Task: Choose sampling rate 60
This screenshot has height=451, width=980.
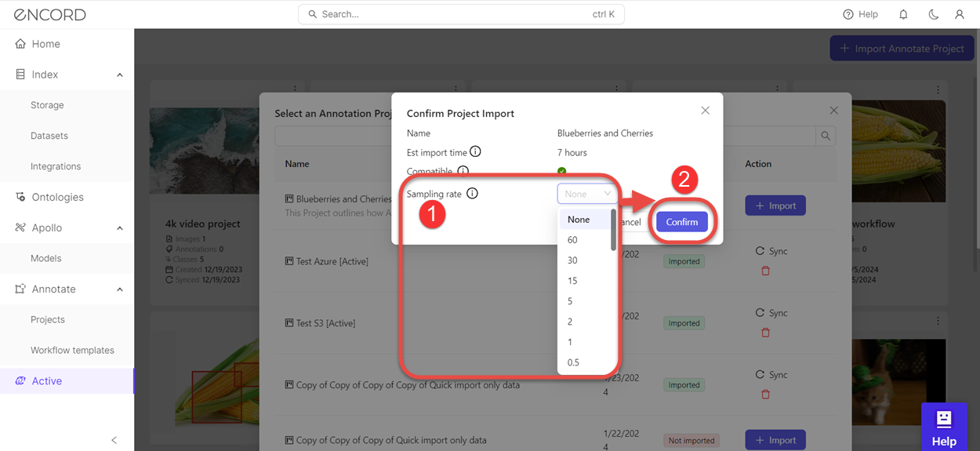Action: tap(584, 240)
